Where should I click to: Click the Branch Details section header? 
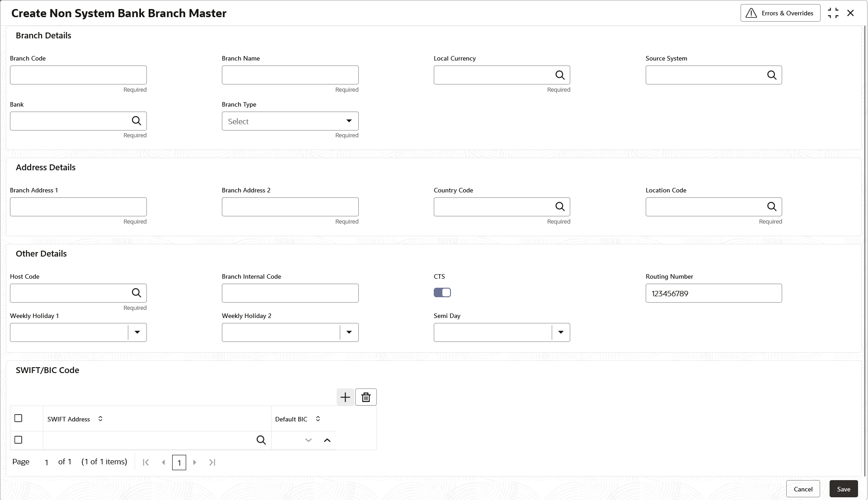point(43,35)
